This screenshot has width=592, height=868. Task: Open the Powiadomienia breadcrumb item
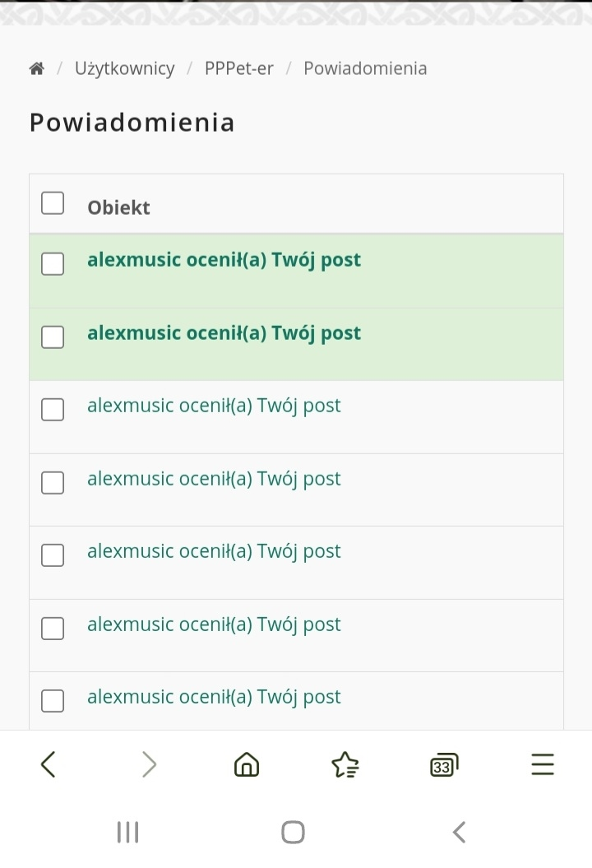[x=365, y=68]
